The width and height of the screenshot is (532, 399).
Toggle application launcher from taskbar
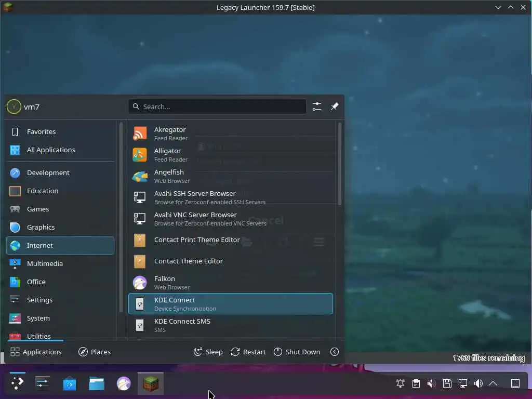[x=17, y=383]
